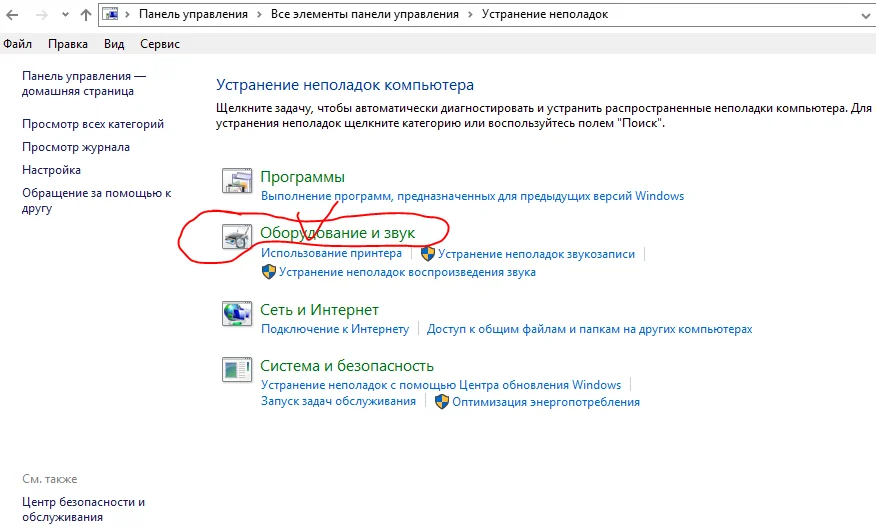
Task: Open the Система и безопасность heading
Action: point(347,366)
